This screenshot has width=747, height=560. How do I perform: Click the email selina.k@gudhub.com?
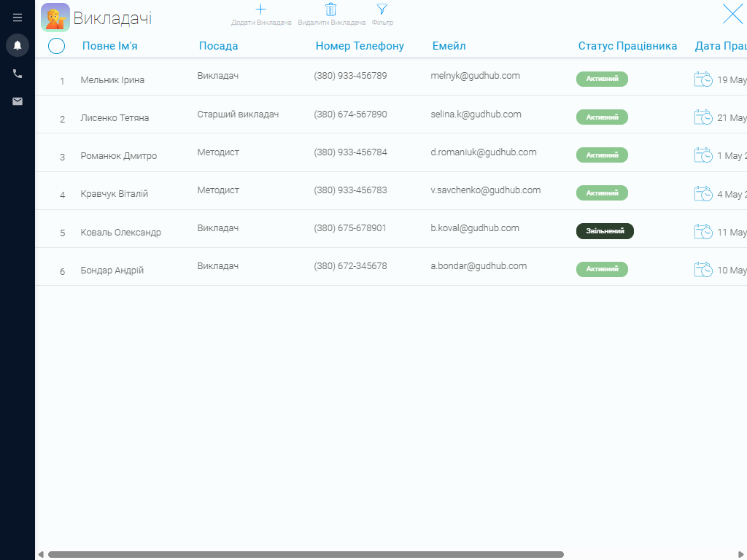pos(476,114)
